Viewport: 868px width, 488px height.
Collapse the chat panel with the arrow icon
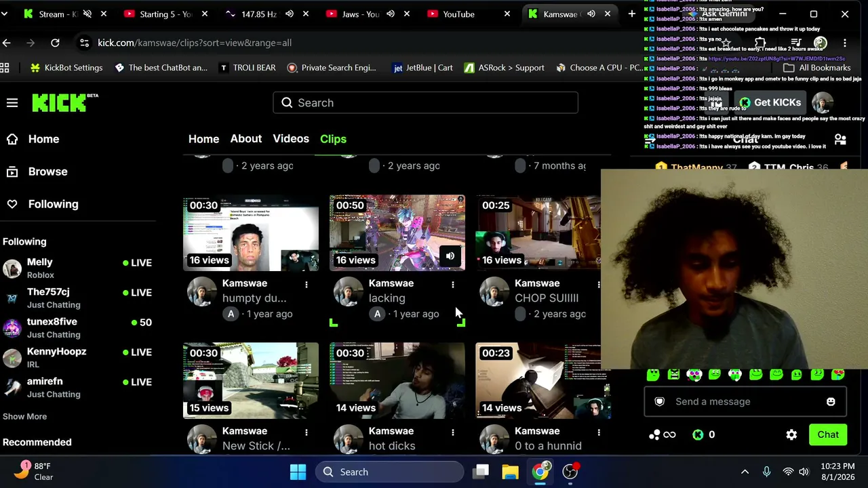pyautogui.click(x=650, y=140)
